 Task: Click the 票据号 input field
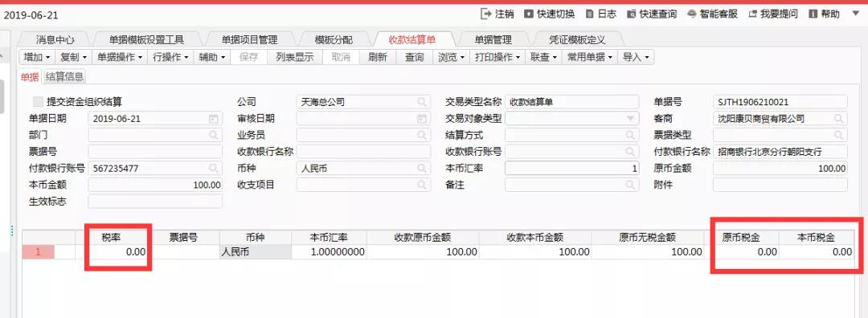point(155,152)
